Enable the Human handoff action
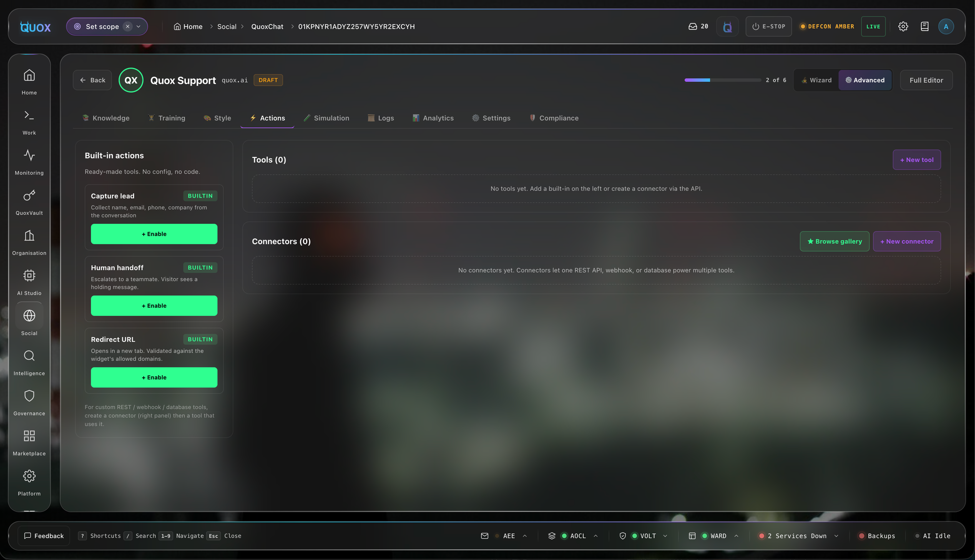Screen dimensions: 975x560 tap(154, 306)
